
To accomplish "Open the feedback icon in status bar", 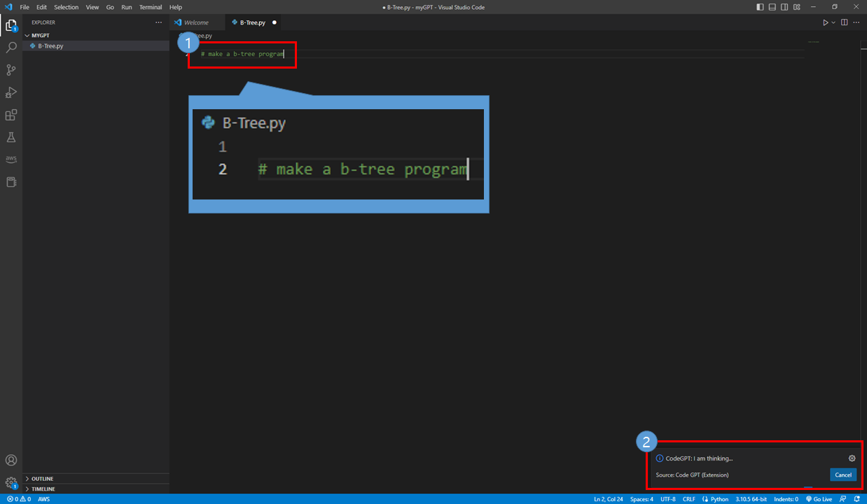I will 843,499.
